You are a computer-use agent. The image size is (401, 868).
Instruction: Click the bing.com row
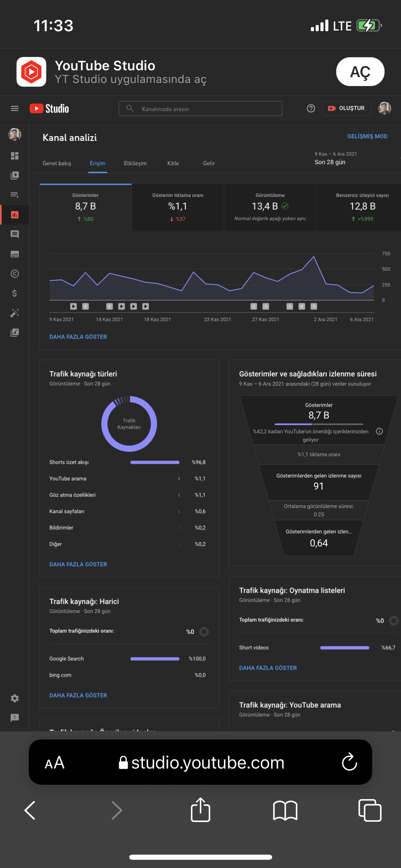pyautogui.click(x=127, y=675)
